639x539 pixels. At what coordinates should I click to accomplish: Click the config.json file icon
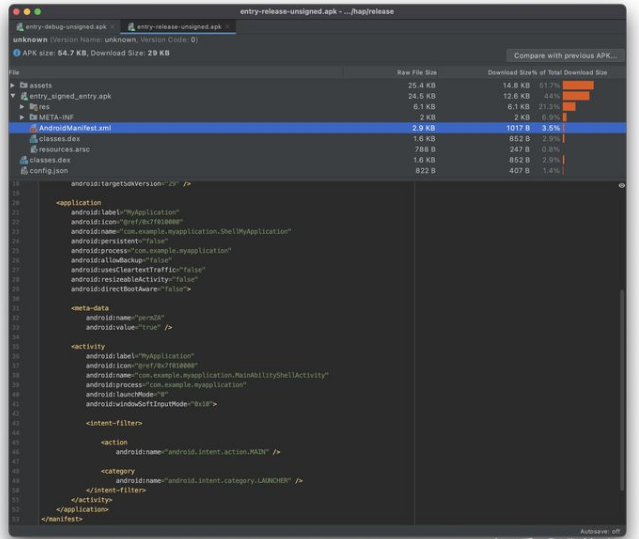(24, 170)
